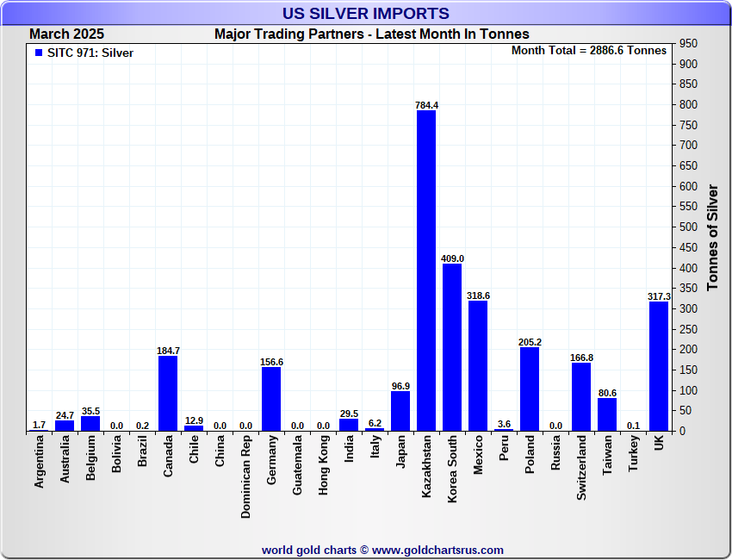732x560 pixels.
Task: Click the 1.7 value label above Argentina
Action: 40,425
